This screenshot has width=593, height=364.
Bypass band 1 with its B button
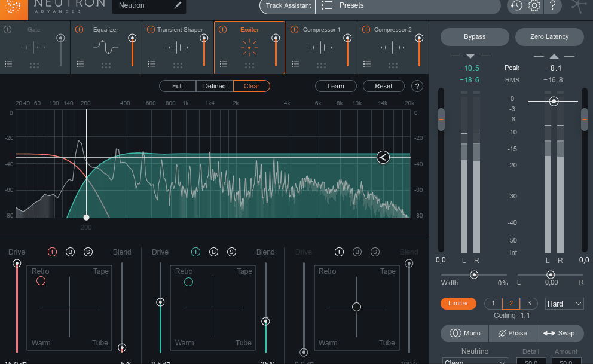(x=70, y=252)
